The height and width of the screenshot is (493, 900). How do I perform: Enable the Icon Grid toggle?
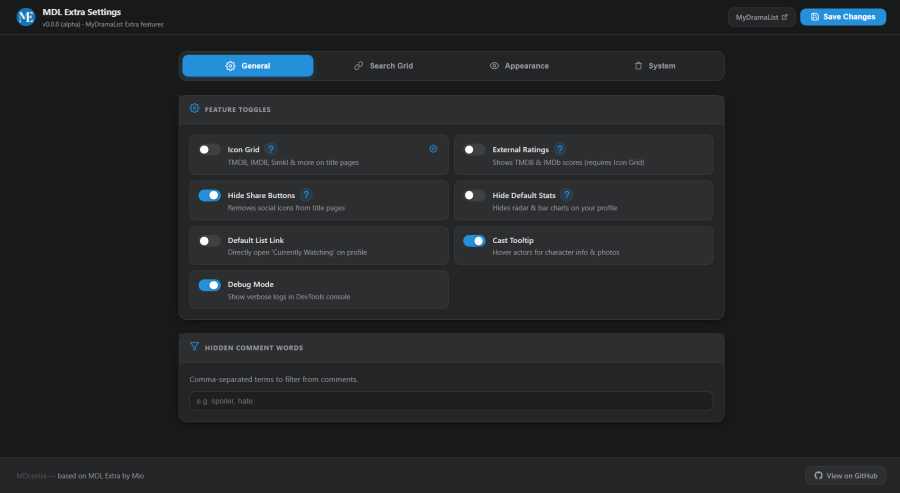[209, 149]
